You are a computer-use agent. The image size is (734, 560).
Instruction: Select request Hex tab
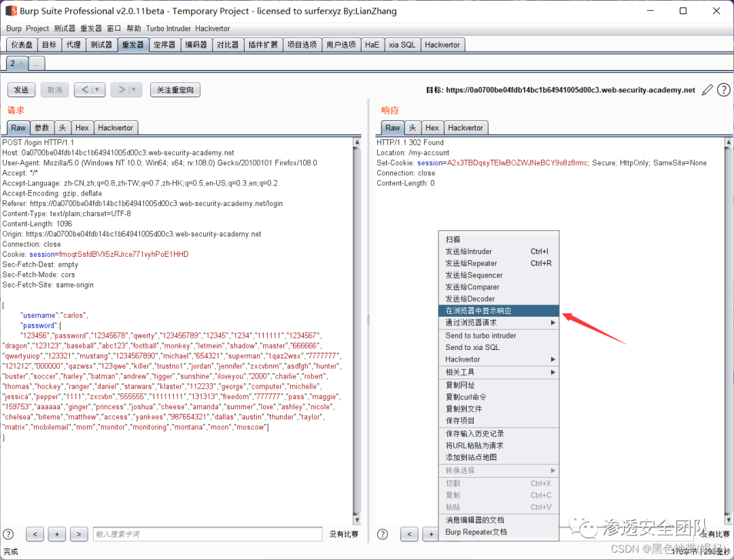[82, 128]
